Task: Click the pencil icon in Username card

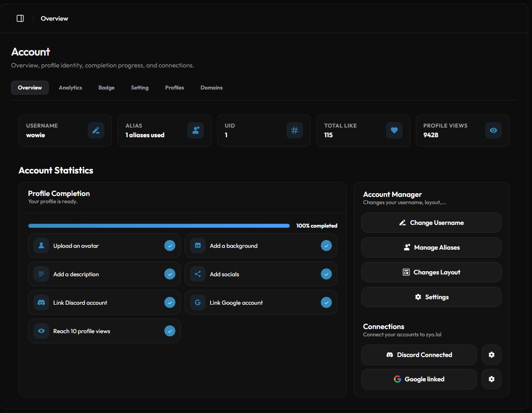Action: tap(96, 130)
